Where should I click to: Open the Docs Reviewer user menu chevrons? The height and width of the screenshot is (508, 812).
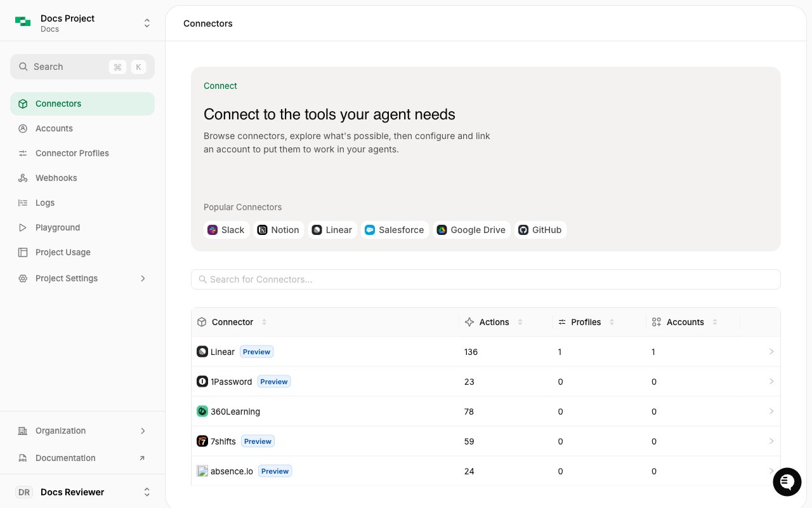147,492
